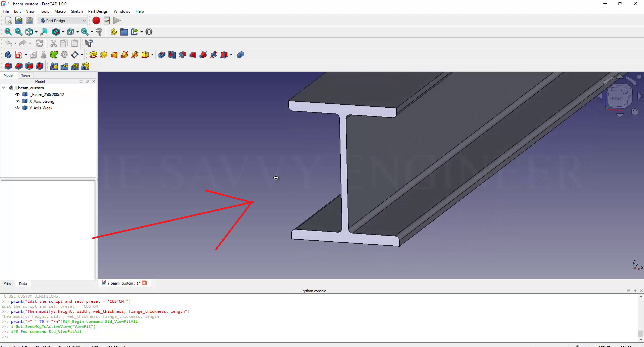Viewport: 644px width, 347px height.
Task: Open the Part Design workbench dropdown
Action: click(x=63, y=21)
